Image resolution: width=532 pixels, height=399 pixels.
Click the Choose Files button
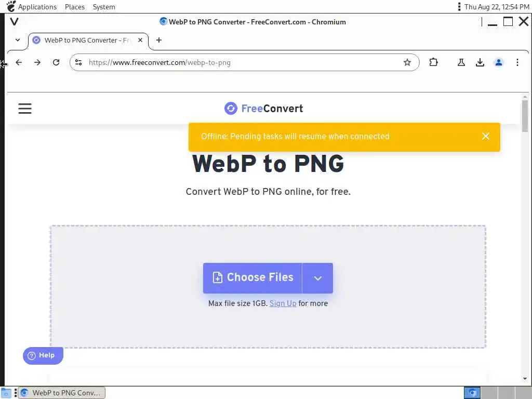point(252,278)
